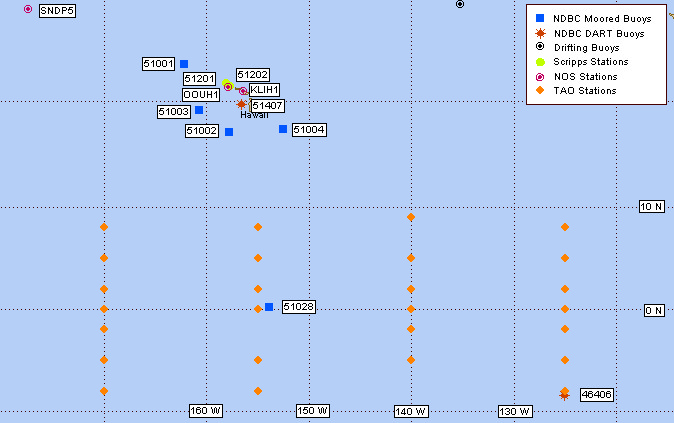Click the black drifting buoy marker at map top
674x423 pixels.
click(x=460, y=4)
